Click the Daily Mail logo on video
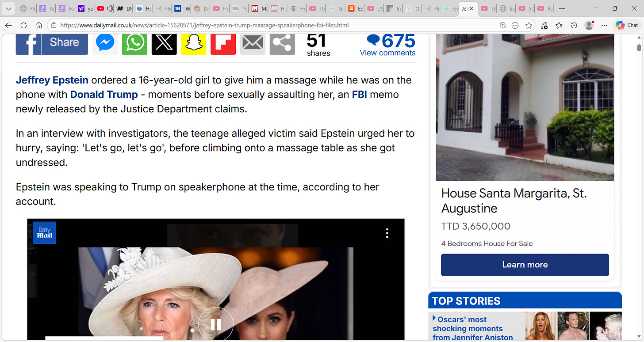Screen dimensions: 644x342 coord(45,233)
